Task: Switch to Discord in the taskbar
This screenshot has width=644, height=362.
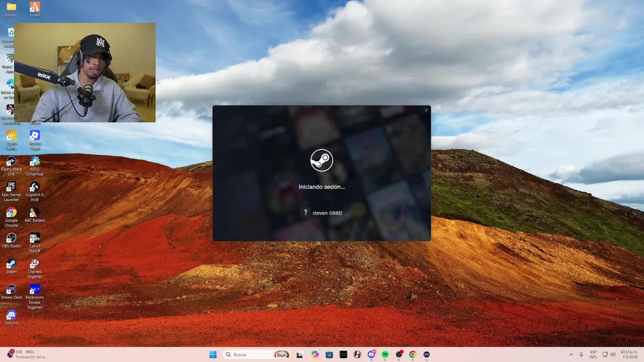Action: pos(371,354)
